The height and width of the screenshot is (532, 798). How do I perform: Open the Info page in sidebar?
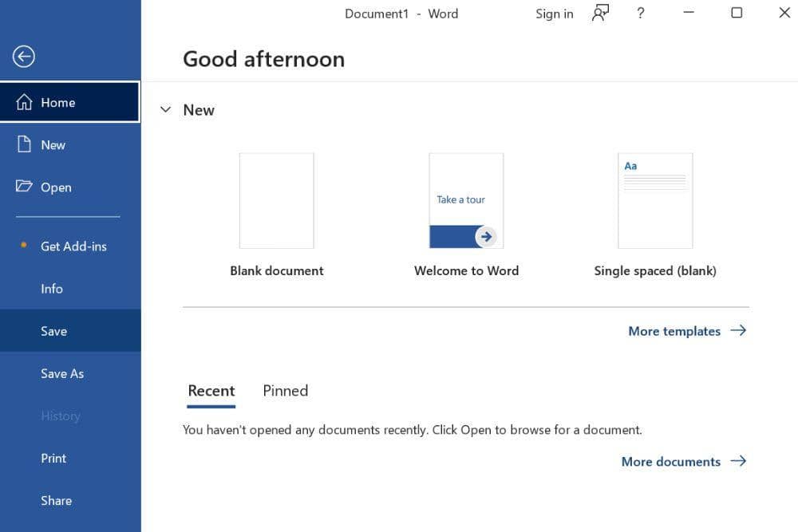[x=52, y=289]
